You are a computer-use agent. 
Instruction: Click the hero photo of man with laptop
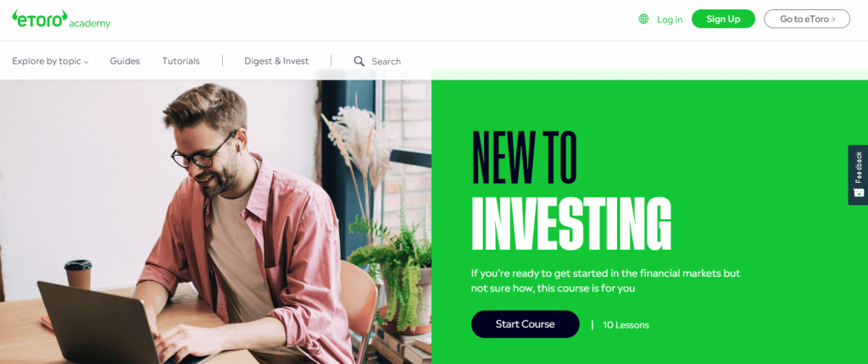coord(215,222)
